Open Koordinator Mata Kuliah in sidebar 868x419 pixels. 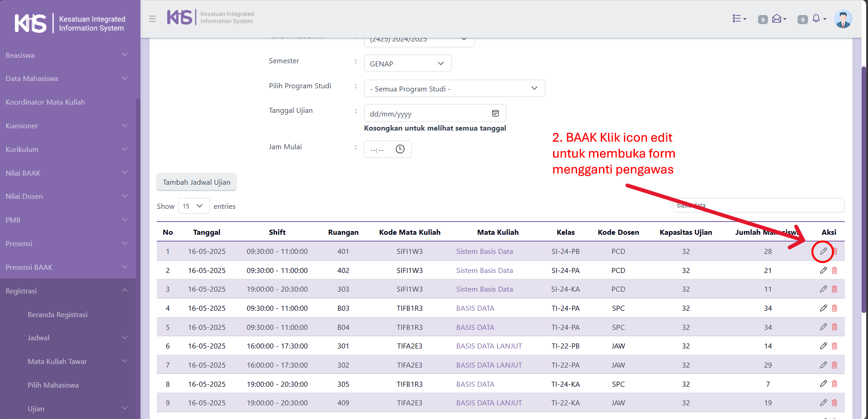(x=45, y=102)
